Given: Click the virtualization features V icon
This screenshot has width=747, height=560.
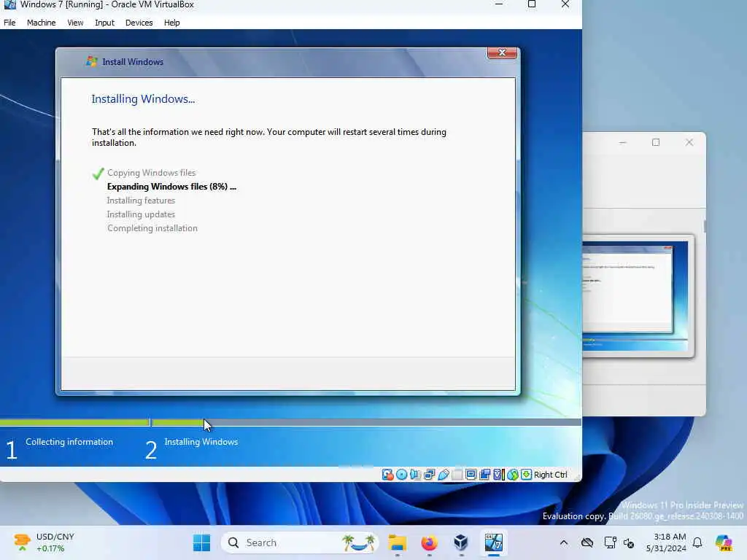Looking at the screenshot, I should [498, 474].
